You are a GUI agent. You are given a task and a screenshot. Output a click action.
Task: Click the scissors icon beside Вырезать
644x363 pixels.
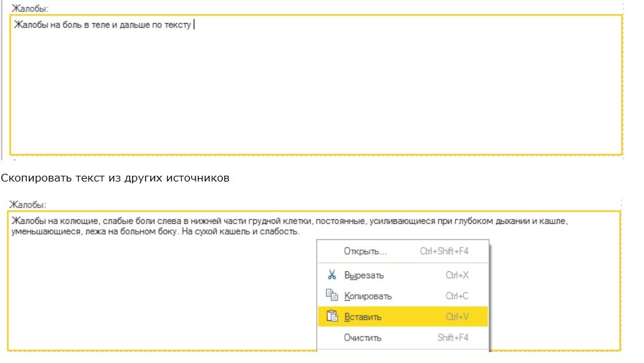point(331,275)
